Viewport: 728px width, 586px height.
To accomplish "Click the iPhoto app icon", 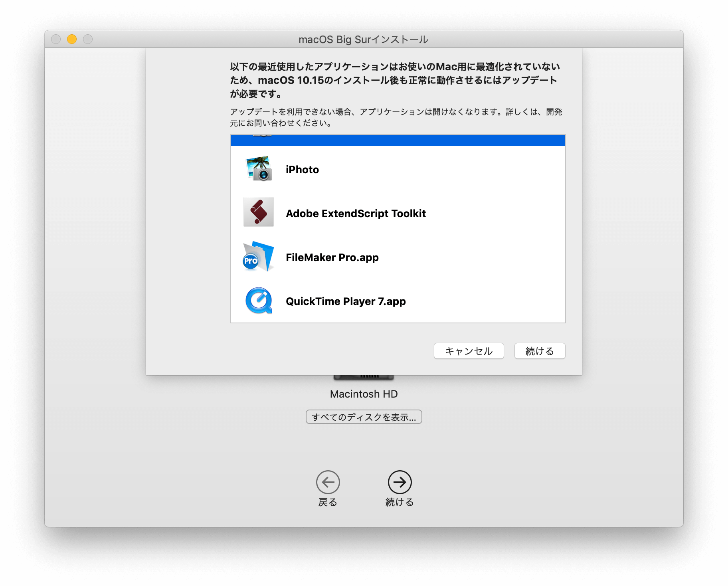I will tap(259, 169).
